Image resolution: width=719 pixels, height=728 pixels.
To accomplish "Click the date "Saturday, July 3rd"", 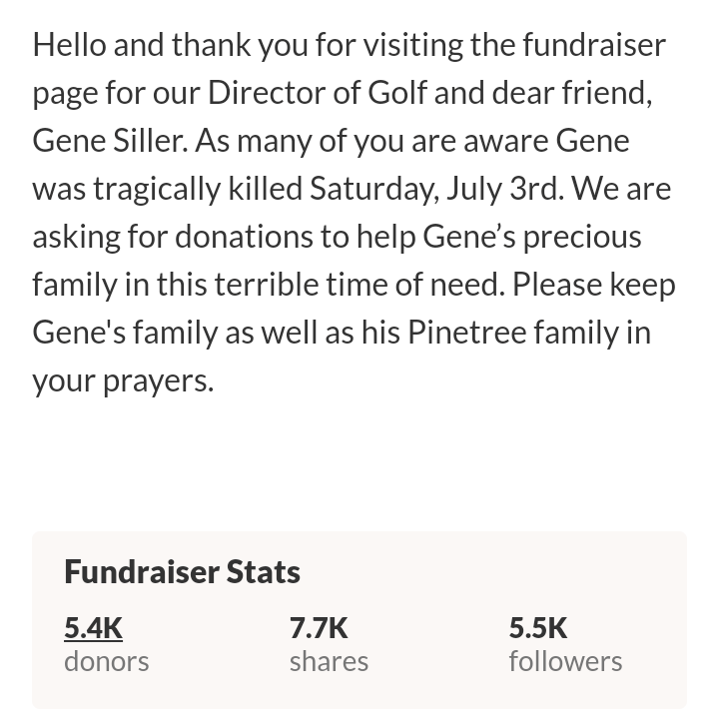I will (434, 189).
